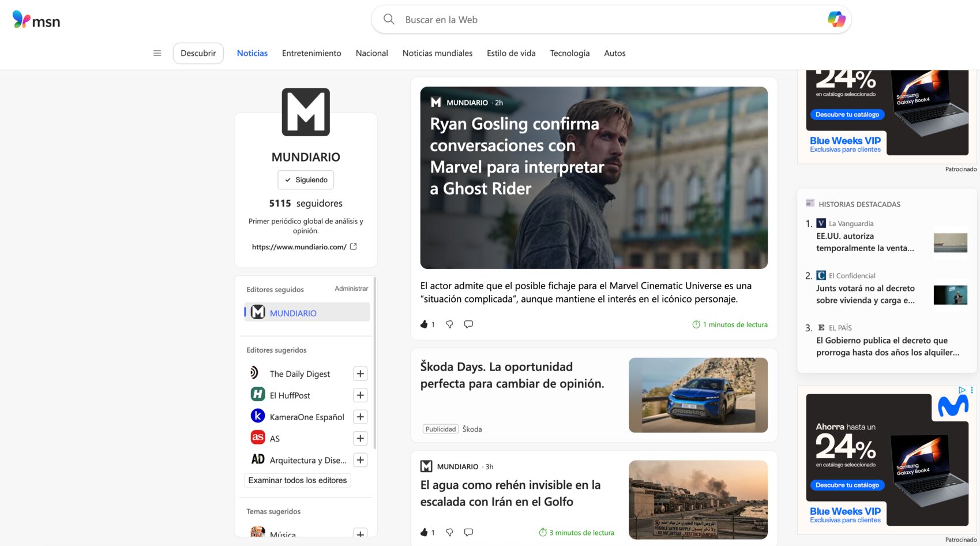Click the MSN logo
The image size is (980, 546).
[x=36, y=20]
